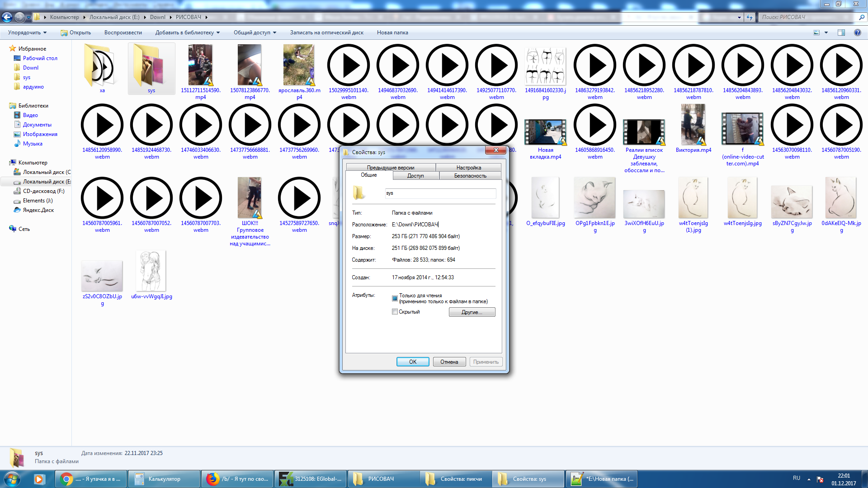Click the Другие... attributes button
This screenshot has width=868, height=488.
tap(472, 312)
